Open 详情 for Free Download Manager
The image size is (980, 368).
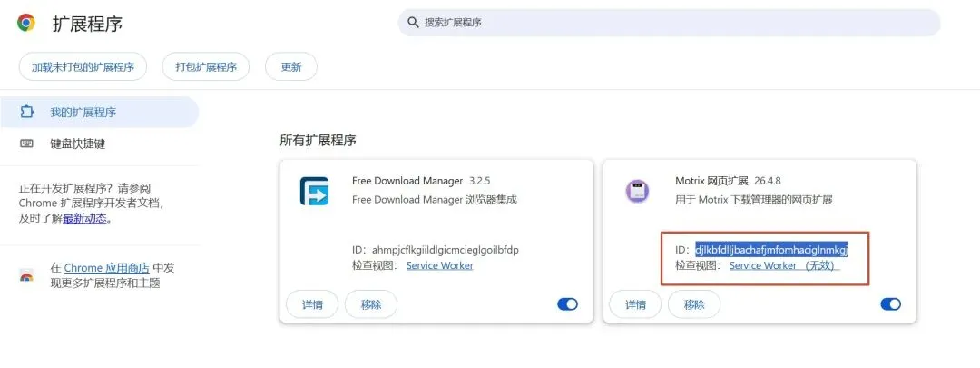click(312, 304)
